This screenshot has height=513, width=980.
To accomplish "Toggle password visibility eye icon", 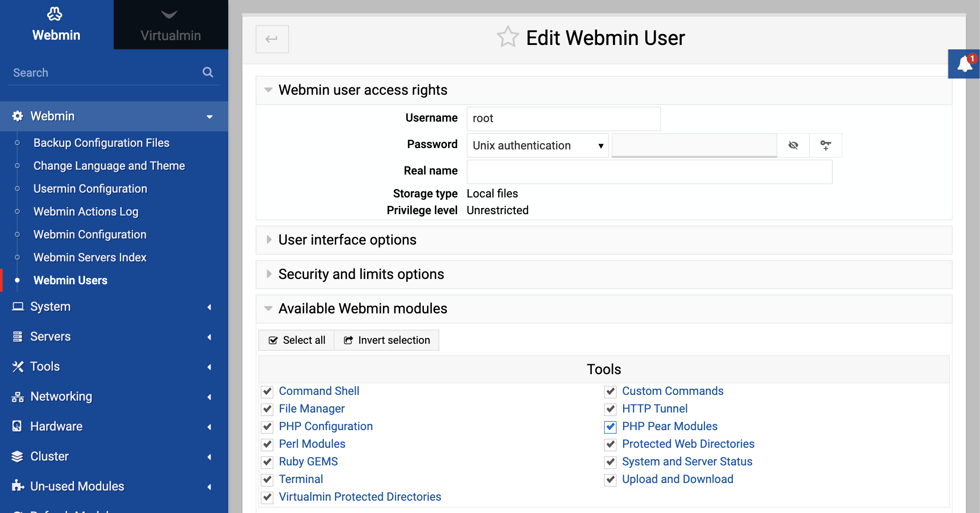I will click(793, 145).
